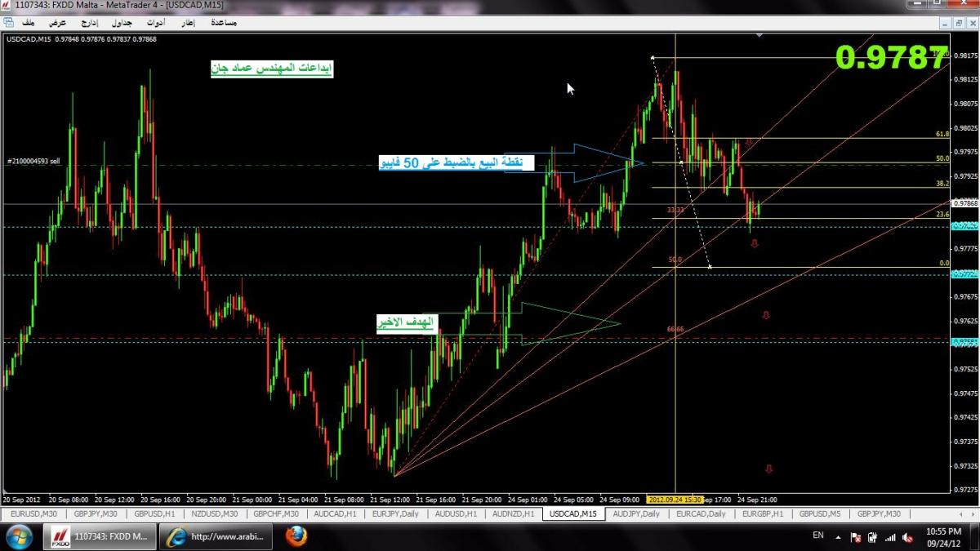Click the network signal tray icon

pyautogui.click(x=891, y=537)
